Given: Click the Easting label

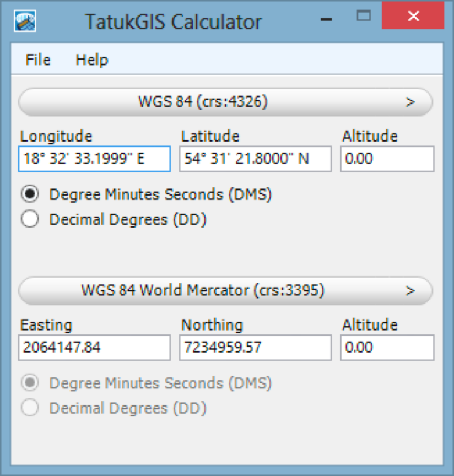Looking at the screenshot, I should coord(46,325).
